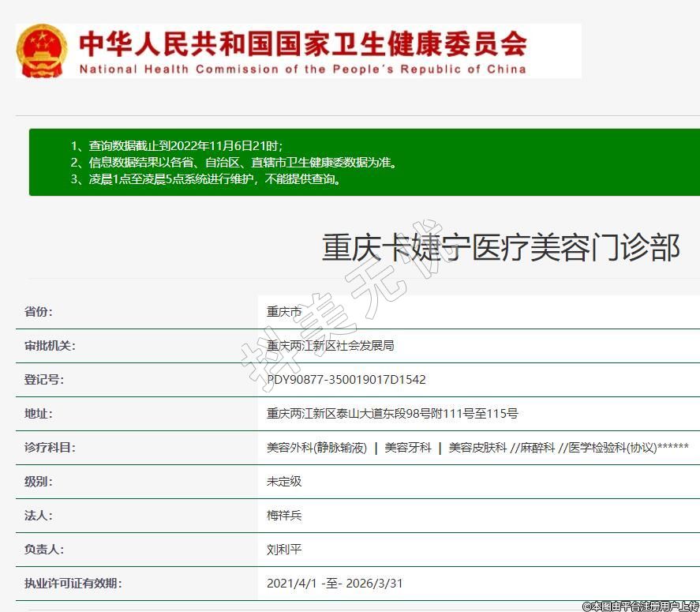Click the address value 泰山大道东段98号

(392, 414)
